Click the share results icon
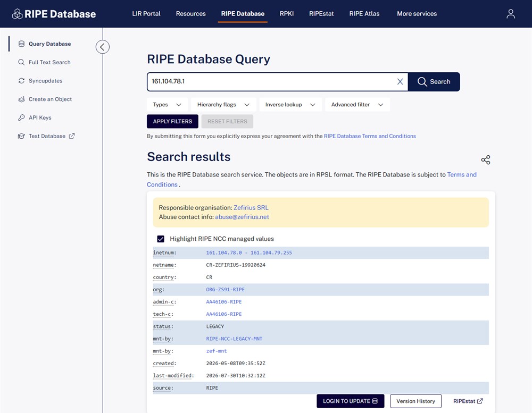532x413 pixels. click(486, 159)
